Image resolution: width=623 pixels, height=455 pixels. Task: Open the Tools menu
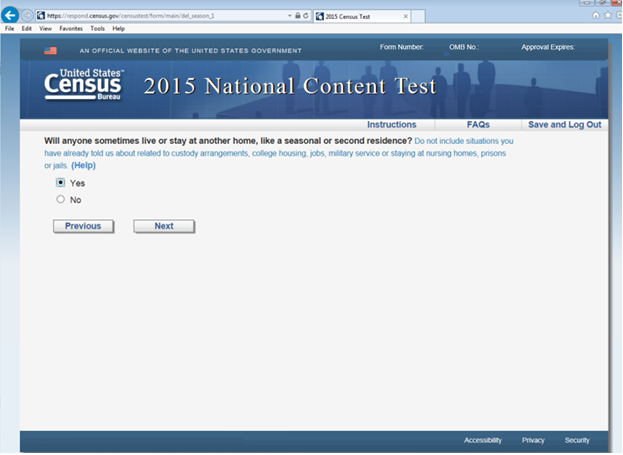pyautogui.click(x=97, y=29)
